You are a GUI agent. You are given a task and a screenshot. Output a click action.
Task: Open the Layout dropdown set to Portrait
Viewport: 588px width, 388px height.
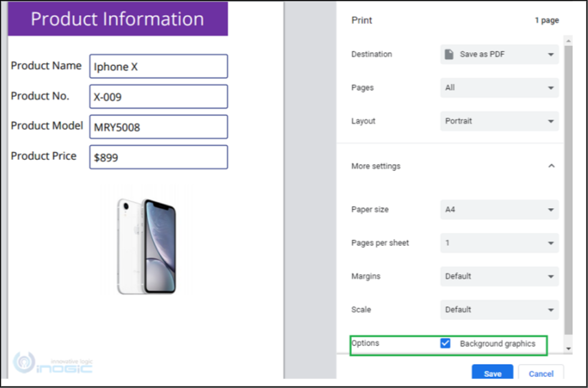tap(499, 121)
